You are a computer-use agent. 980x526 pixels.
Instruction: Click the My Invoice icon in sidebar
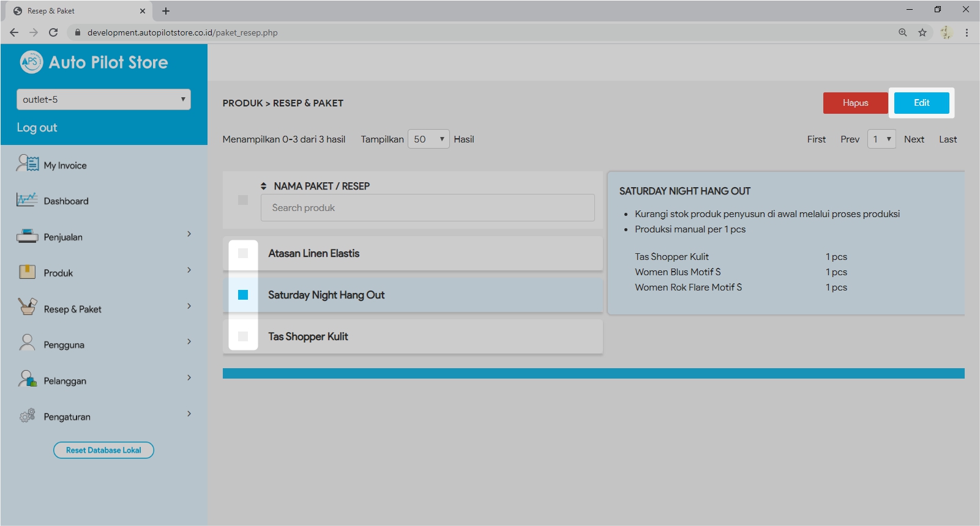pos(28,164)
